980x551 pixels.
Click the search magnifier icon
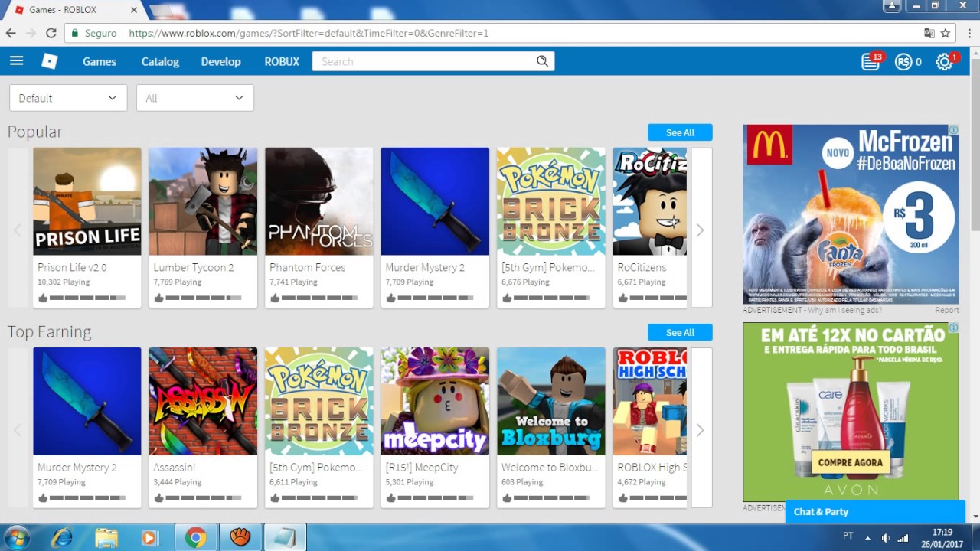pos(542,61)
